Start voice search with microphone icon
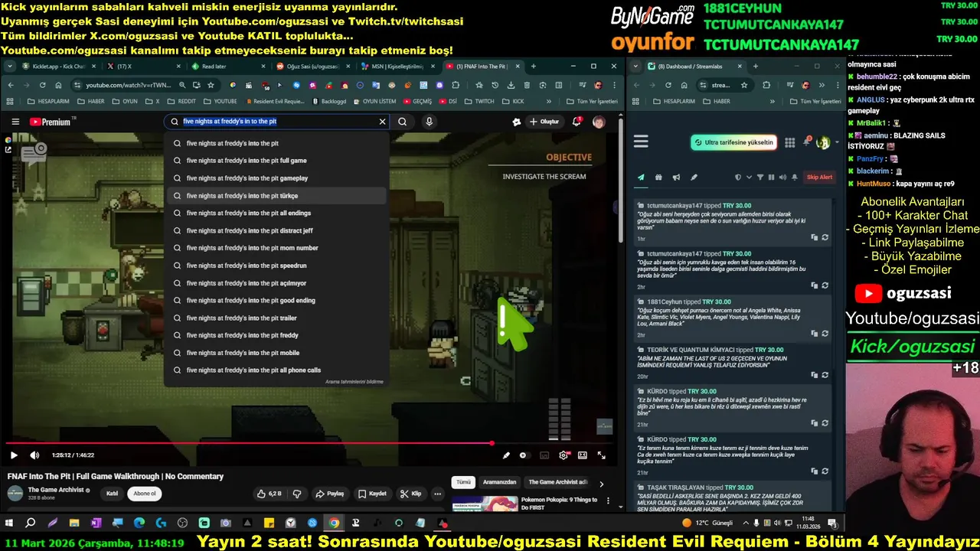Viewport: 980px width, 551px height. tap(429, 122)
